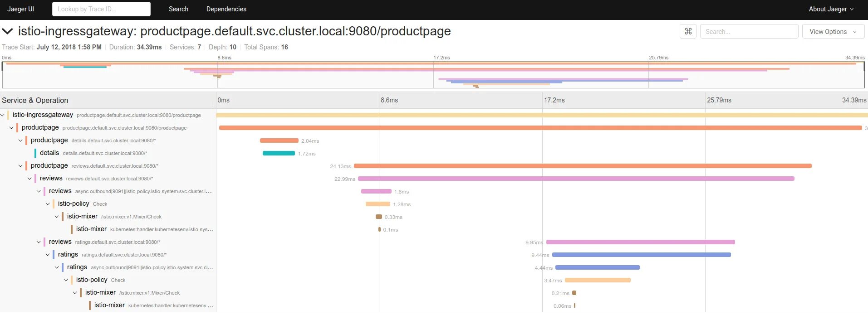Click the keyboard shortcuts command icon

688,31
